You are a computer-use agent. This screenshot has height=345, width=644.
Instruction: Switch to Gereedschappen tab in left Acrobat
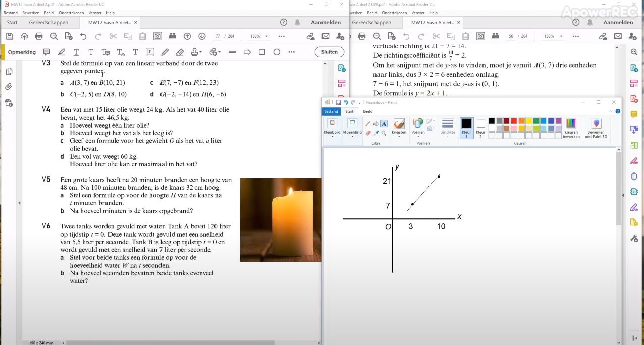[48, 22]
